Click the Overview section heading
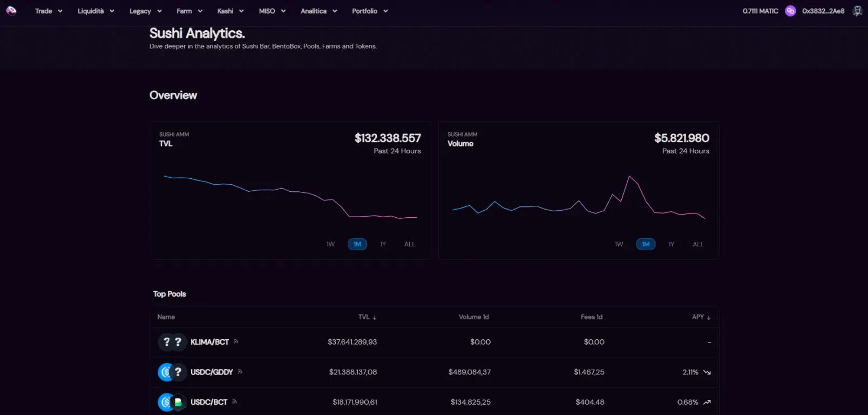The width and height of the screenshot is (868, 415). 173,95
